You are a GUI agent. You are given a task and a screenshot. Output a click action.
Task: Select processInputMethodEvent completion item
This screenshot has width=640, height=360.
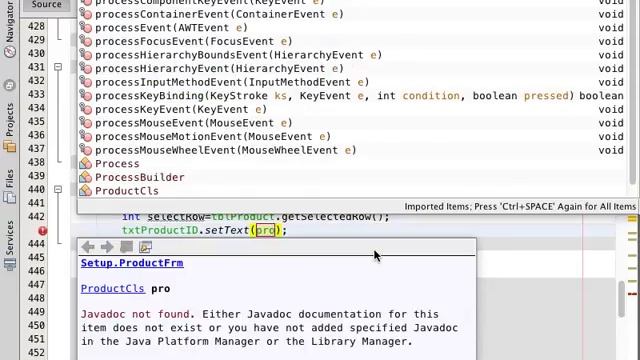351,82
